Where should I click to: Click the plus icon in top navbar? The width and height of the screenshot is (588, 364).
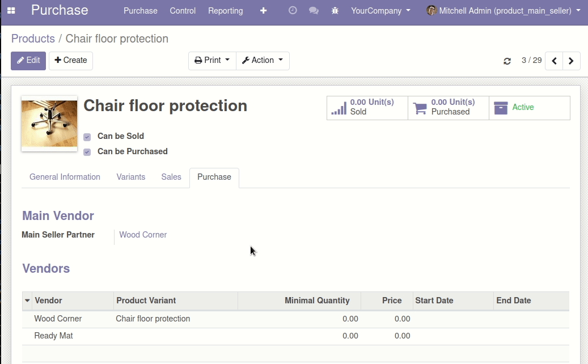click(263, 11)
